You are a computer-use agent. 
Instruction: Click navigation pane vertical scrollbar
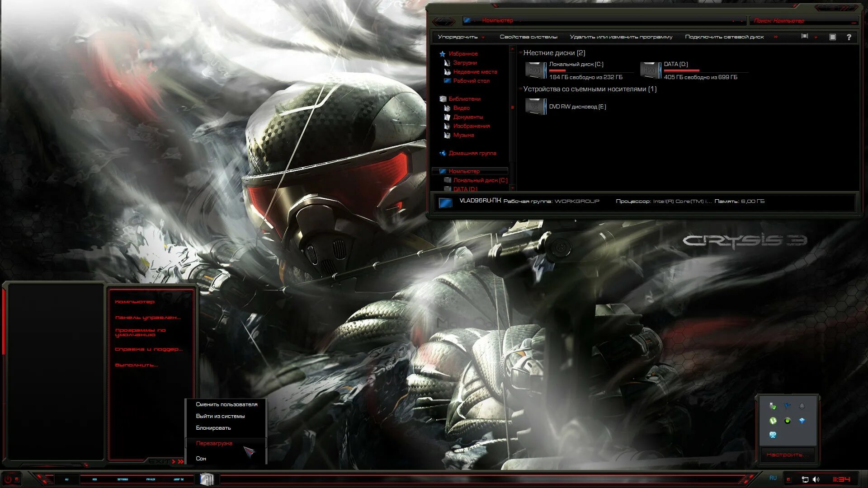point(512,117)
